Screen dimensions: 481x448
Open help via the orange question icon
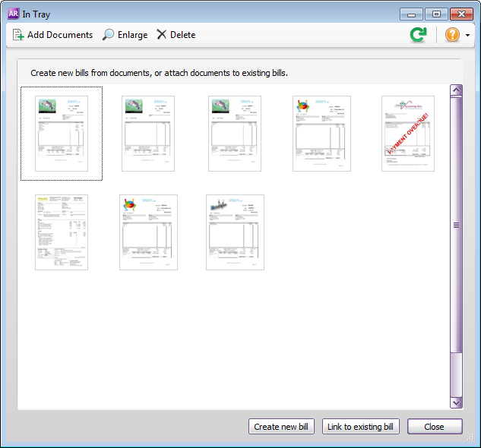[x=452, y=35]
